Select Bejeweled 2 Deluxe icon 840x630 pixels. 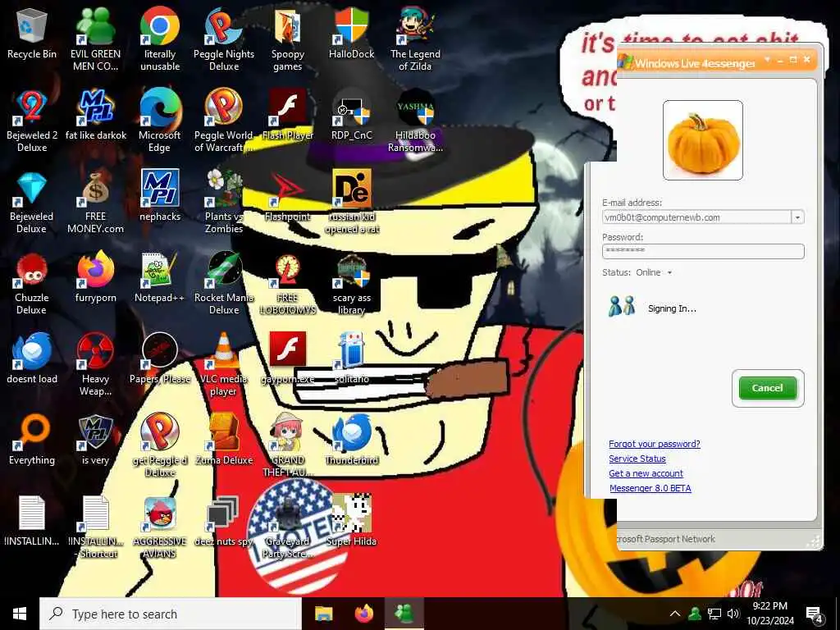tap(32, 120)
